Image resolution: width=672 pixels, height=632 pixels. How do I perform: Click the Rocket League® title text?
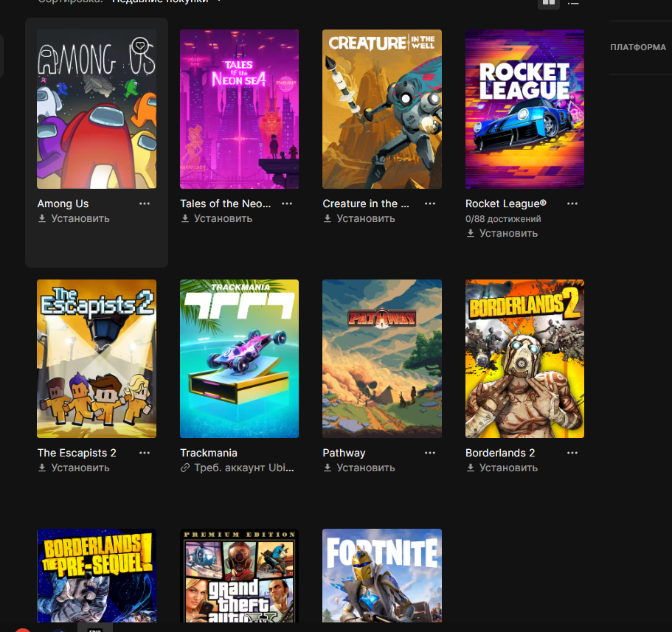506,204
